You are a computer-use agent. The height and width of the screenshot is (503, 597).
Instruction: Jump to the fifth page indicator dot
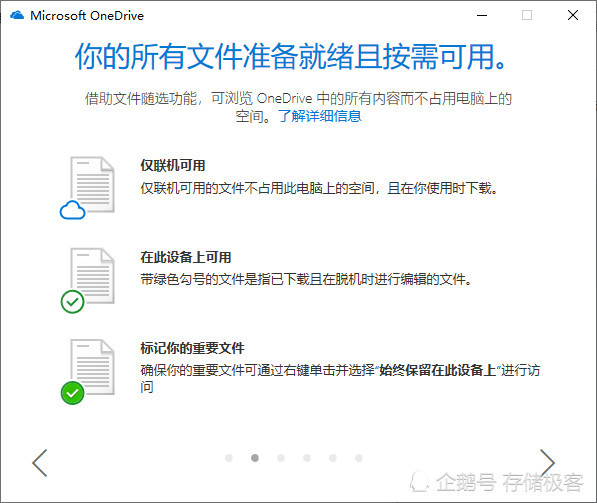click(x=333, y=458)
